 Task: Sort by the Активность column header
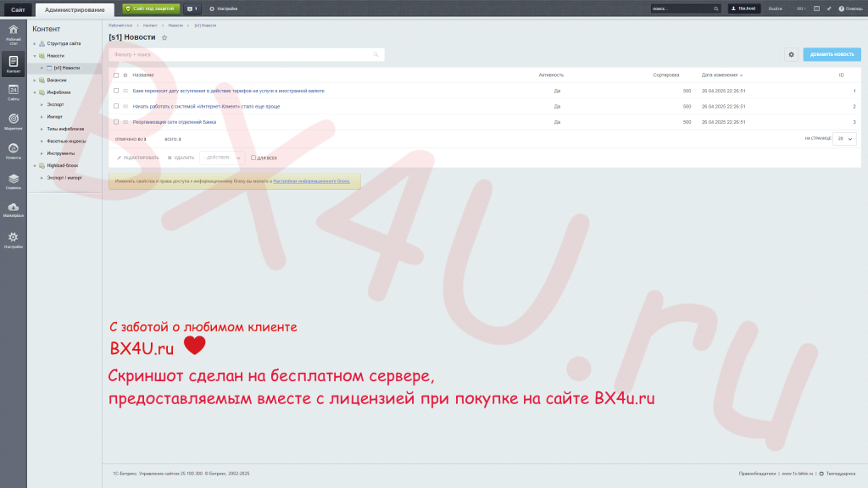551,75
